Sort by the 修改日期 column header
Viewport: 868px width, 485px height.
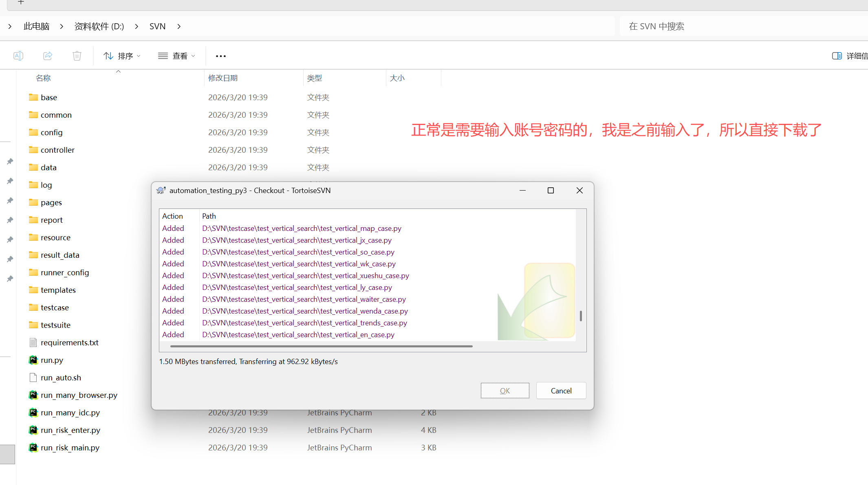tap(223, 78)
